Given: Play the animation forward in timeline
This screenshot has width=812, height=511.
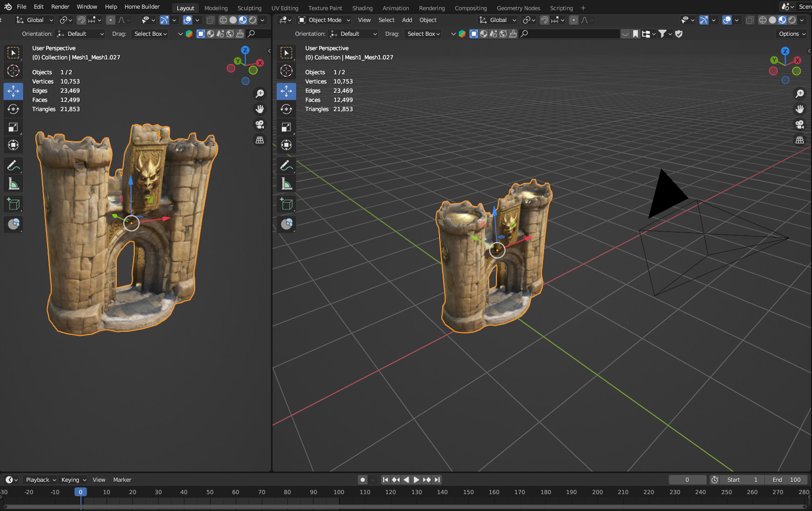Looking at the screenshot, I should click(416, 480).
